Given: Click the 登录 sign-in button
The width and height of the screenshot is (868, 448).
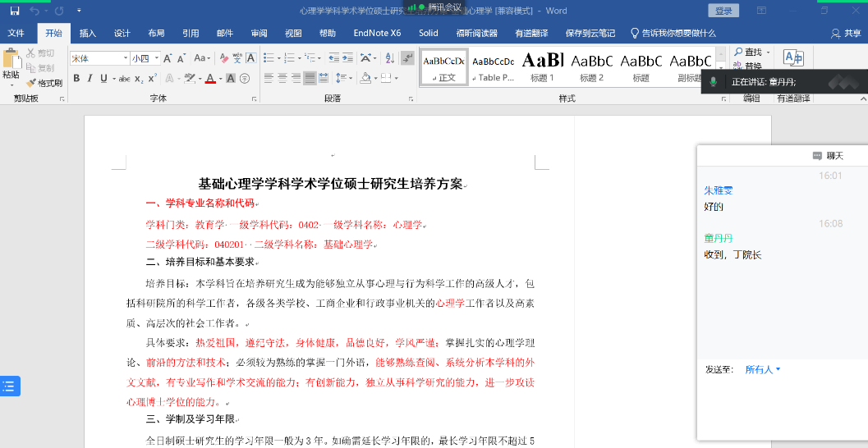Looking at the screenshot, I should 723,11.
